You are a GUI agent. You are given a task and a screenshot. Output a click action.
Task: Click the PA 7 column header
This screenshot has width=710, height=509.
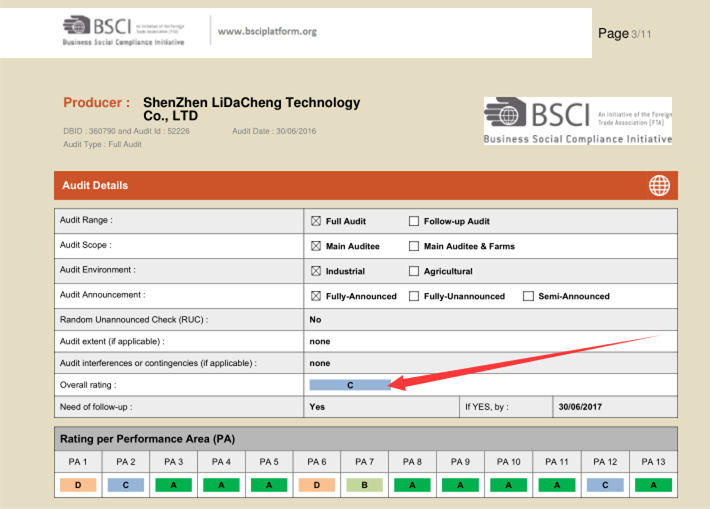pyautogui.click(x=365, y=461)
